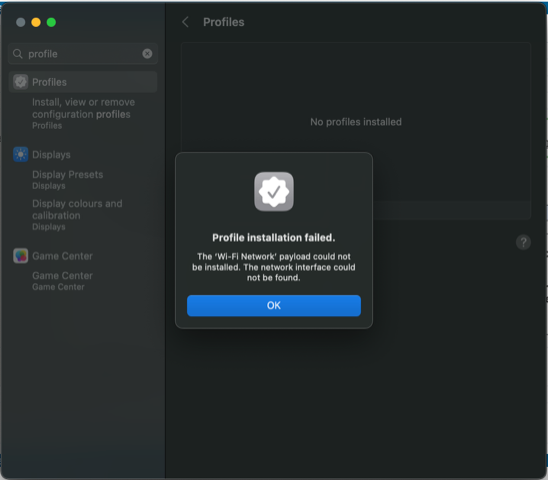Click the search magnifier icon
This screenshot has width=548, height=480.
click(x=17, y=54)
